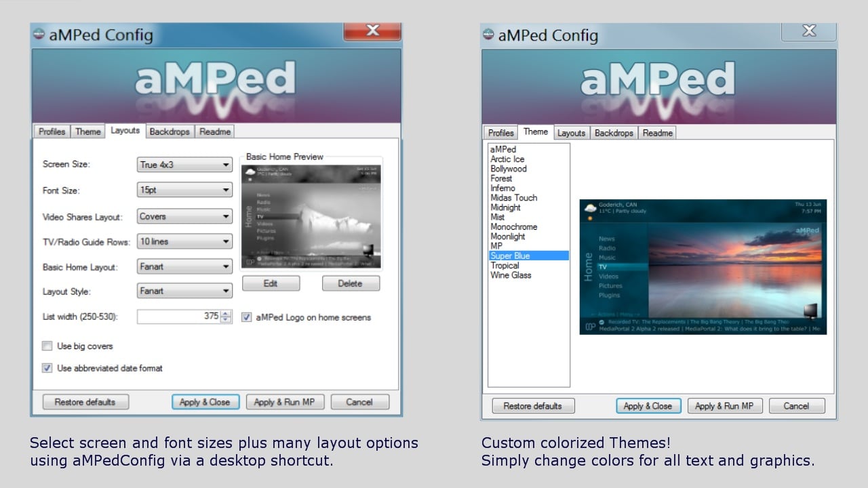Select Inferno theme

[x=502, y=188]
